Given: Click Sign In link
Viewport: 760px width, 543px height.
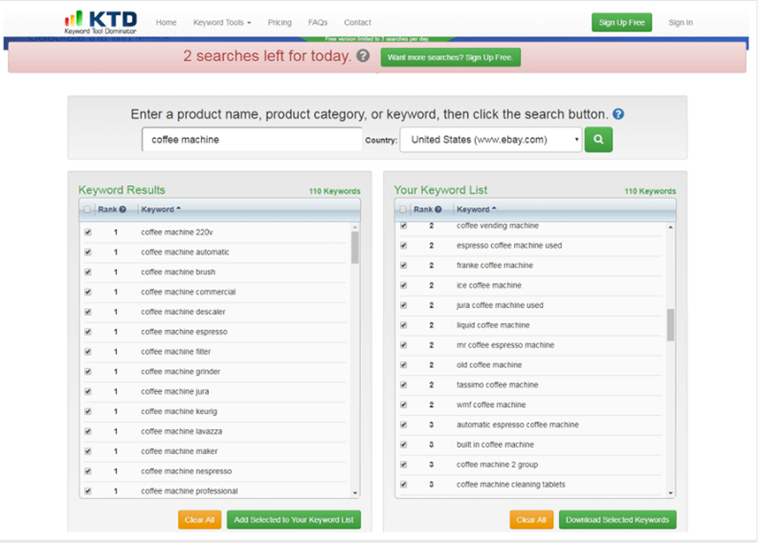Looking at the screenshot, I should pos(681,22).
